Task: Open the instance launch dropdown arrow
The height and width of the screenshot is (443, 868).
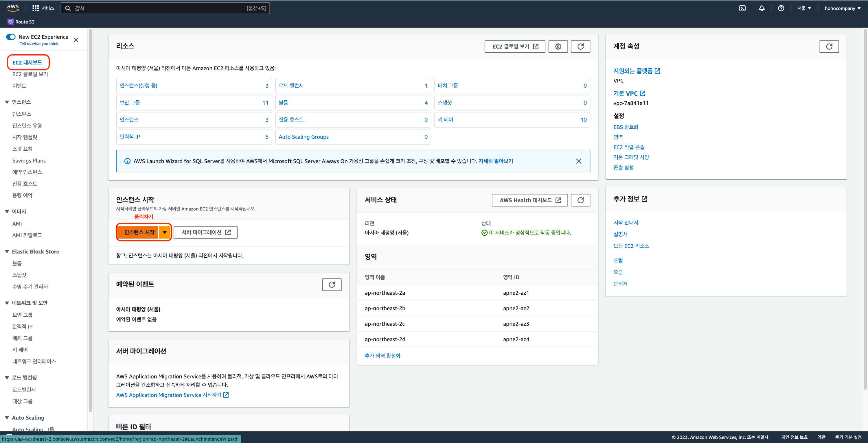Action: [x=164, y=232]
